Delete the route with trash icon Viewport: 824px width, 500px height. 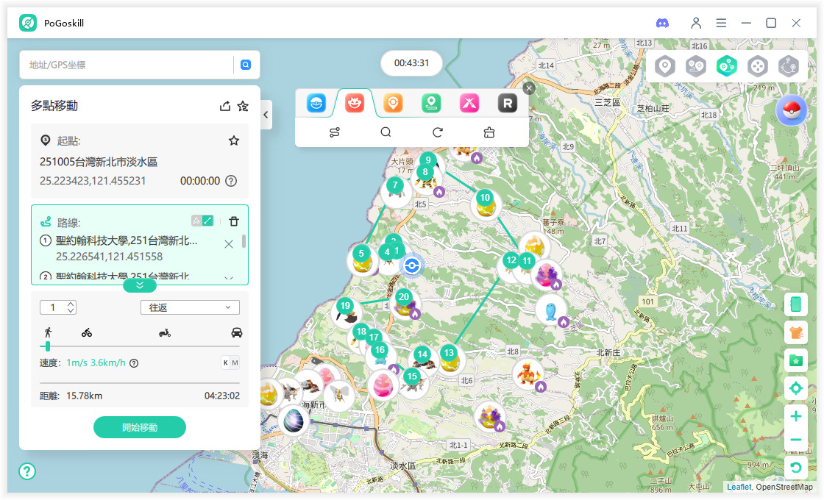click(x=234, y=221)
